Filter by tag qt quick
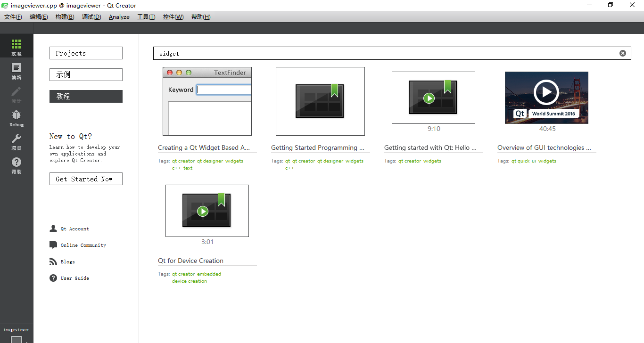Viewport: 644px width, 343px height. point(520,161)
